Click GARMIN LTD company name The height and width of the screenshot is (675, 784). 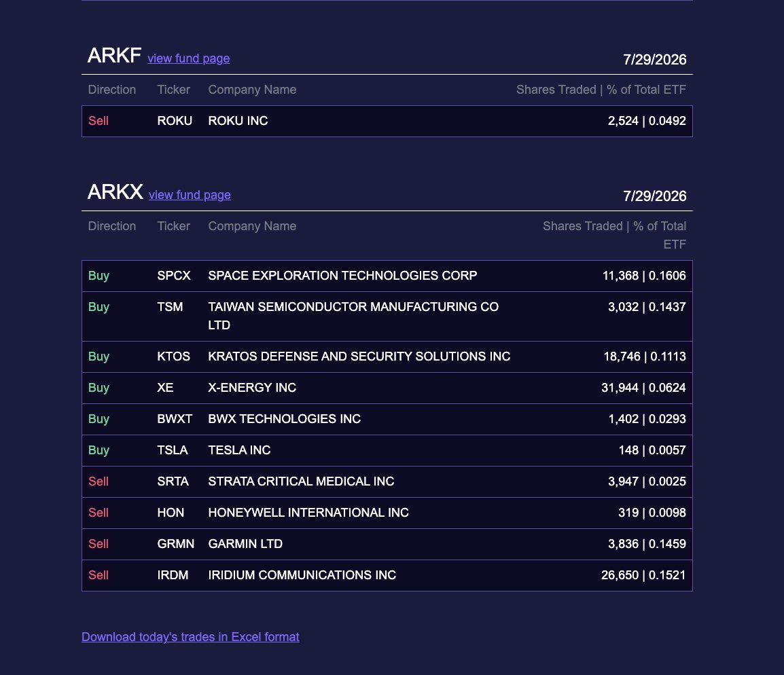pos(245,543)
